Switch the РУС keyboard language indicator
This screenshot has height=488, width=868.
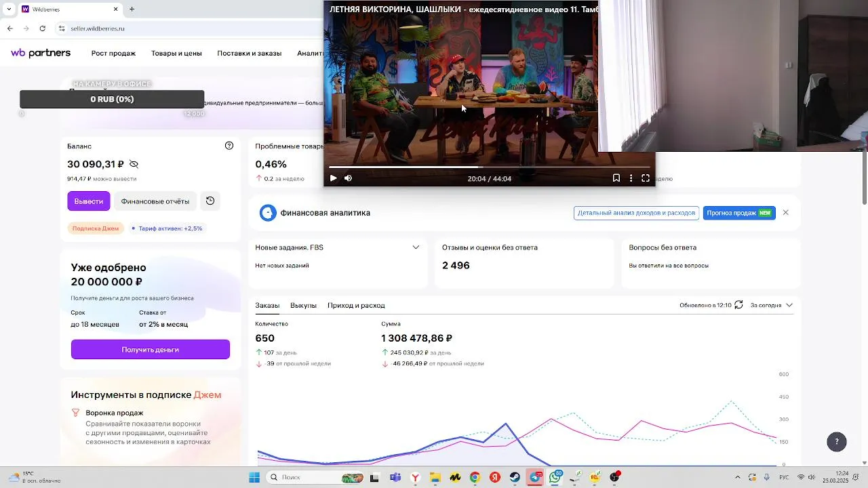click(x=784, y=477)
